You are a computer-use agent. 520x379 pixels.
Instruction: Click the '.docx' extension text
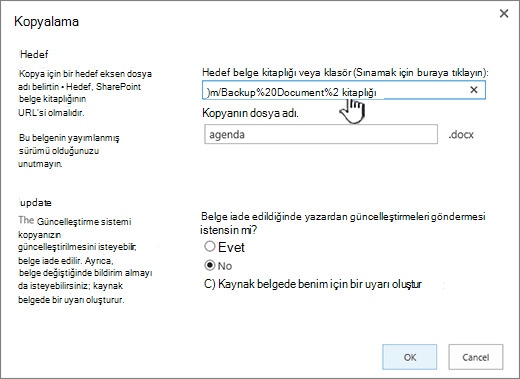tap(461, 135)
